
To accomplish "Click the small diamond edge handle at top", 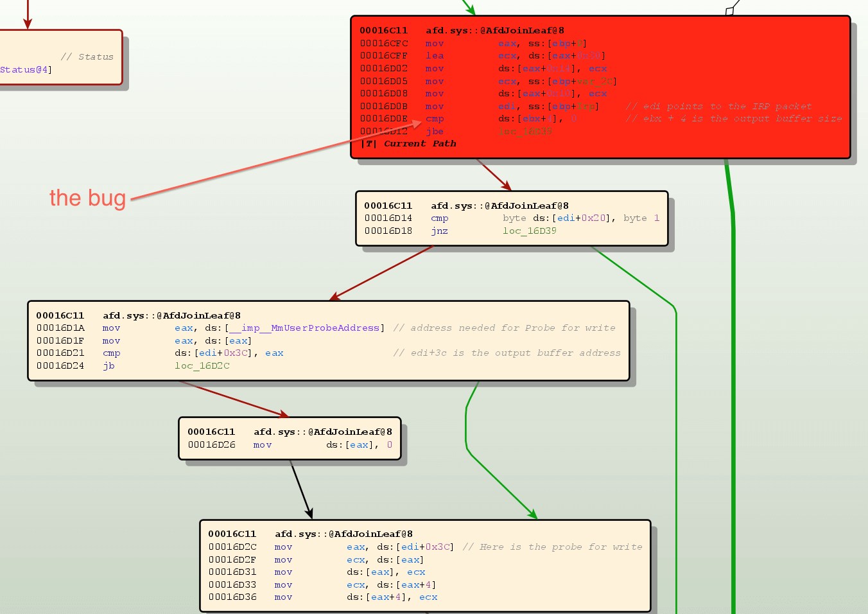I will click(729, 11).
